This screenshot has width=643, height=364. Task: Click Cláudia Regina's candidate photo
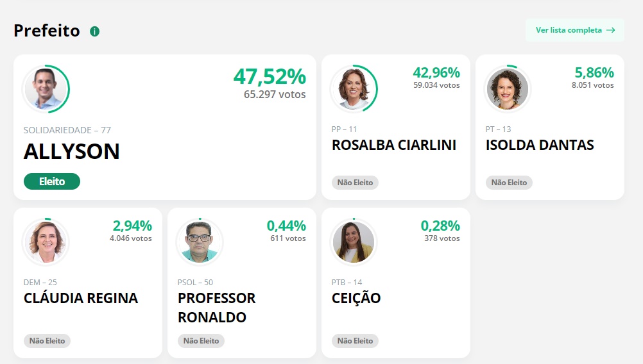tap(46, 242)
